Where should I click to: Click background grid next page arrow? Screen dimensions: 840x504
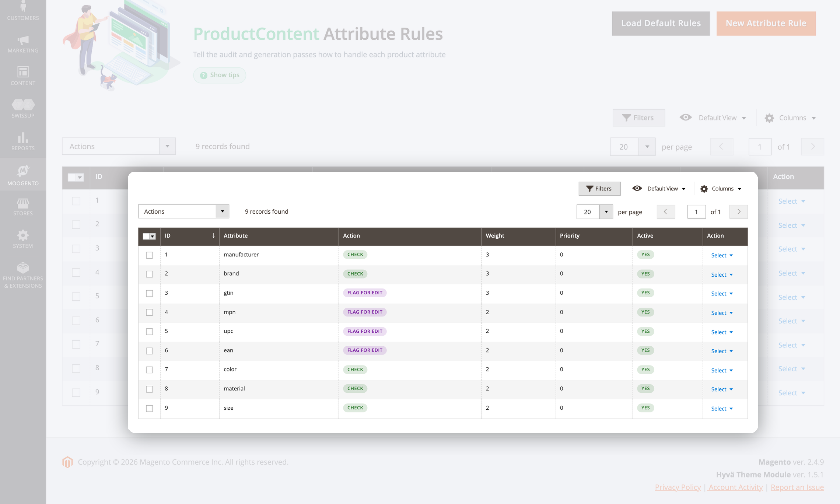[x=813, y=147]
